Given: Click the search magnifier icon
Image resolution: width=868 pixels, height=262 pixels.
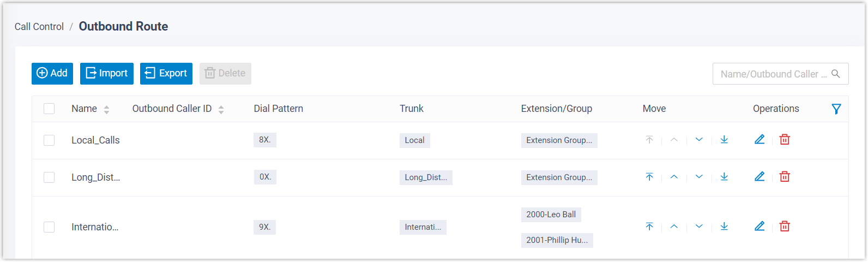Looking at the screenshot, I should click(x=835, y=74).
